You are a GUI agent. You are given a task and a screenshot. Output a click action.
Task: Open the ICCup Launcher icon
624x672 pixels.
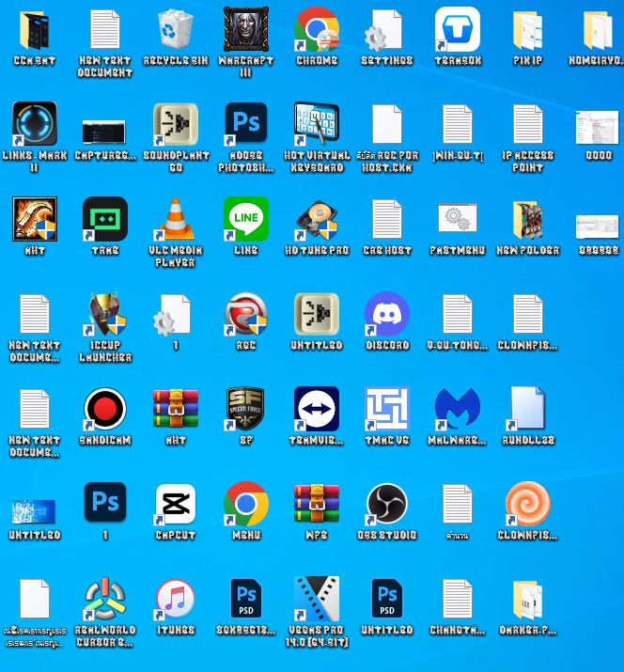[x=105, y=315]
